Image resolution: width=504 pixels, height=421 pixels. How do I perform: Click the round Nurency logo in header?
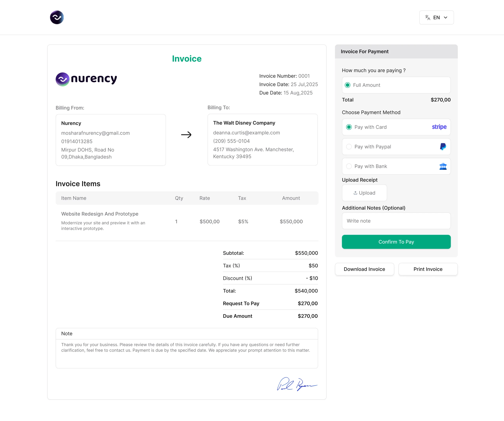(x=57, y=17)
